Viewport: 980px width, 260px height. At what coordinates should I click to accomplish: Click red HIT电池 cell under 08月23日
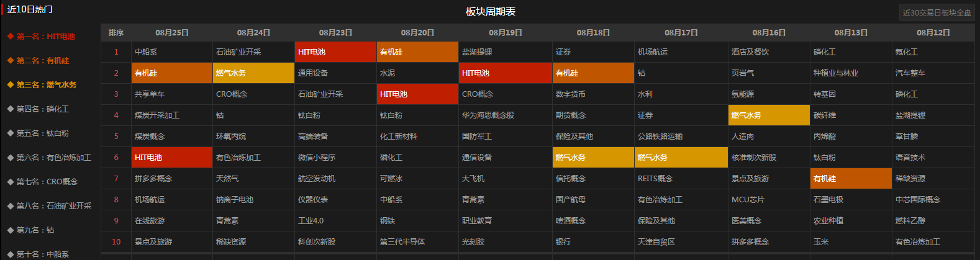click(x=335, y=52)
